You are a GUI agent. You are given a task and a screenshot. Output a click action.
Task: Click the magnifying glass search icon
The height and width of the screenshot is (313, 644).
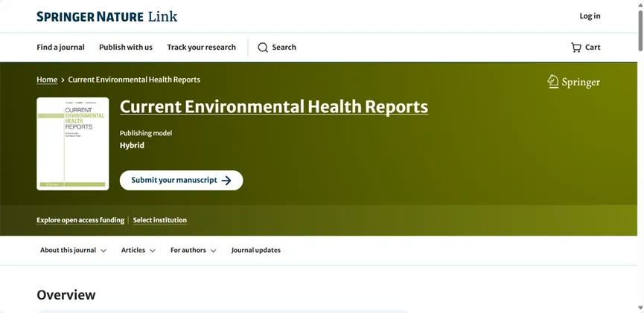263,48
